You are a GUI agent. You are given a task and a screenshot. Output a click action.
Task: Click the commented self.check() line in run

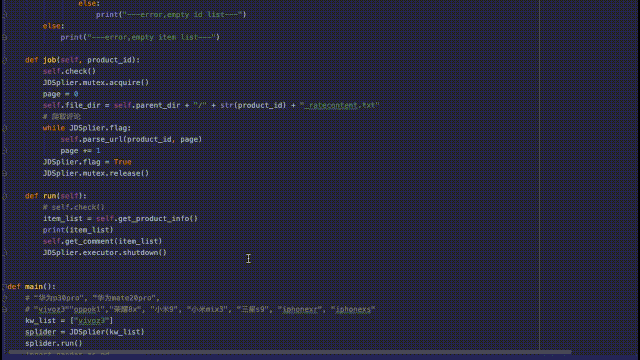click(73, 207)
